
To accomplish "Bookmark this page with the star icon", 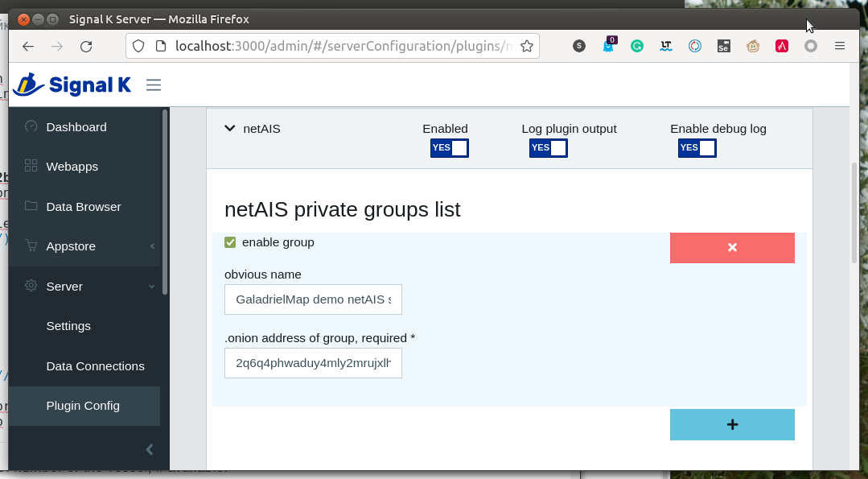I will tap(527, 46).
